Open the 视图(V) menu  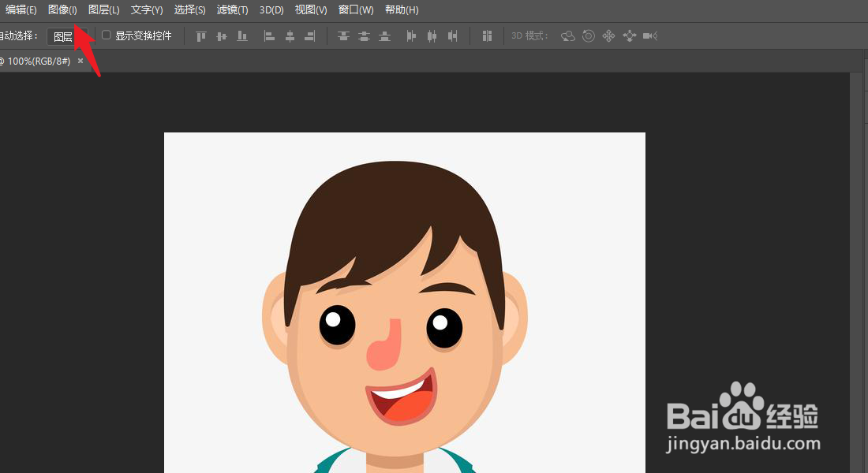[311, 10]
